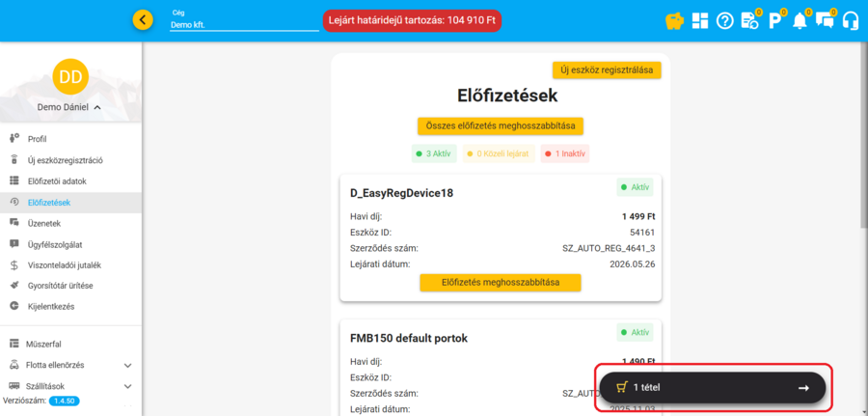Image resolution: width=868 pixels, height=416 pixels.
Task: Open notifications bell icon
Action: click(800, 20)
